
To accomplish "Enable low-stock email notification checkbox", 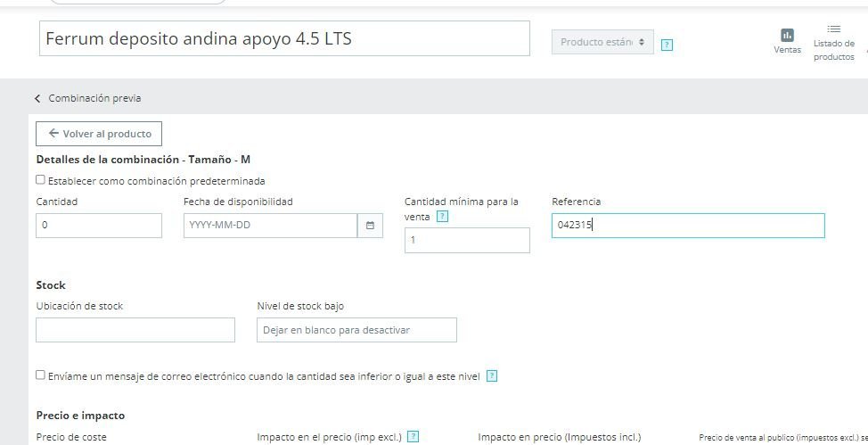I will click(40, 375).
